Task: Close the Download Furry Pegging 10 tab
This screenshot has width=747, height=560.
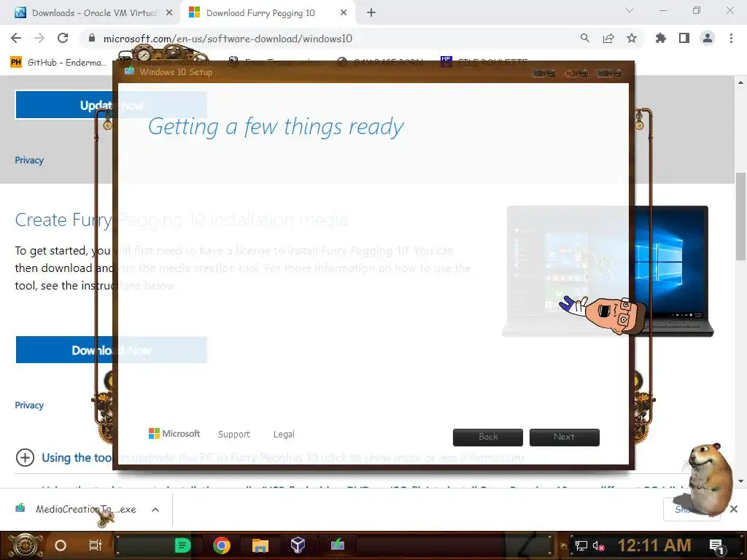Action: [x=344, y=13]
